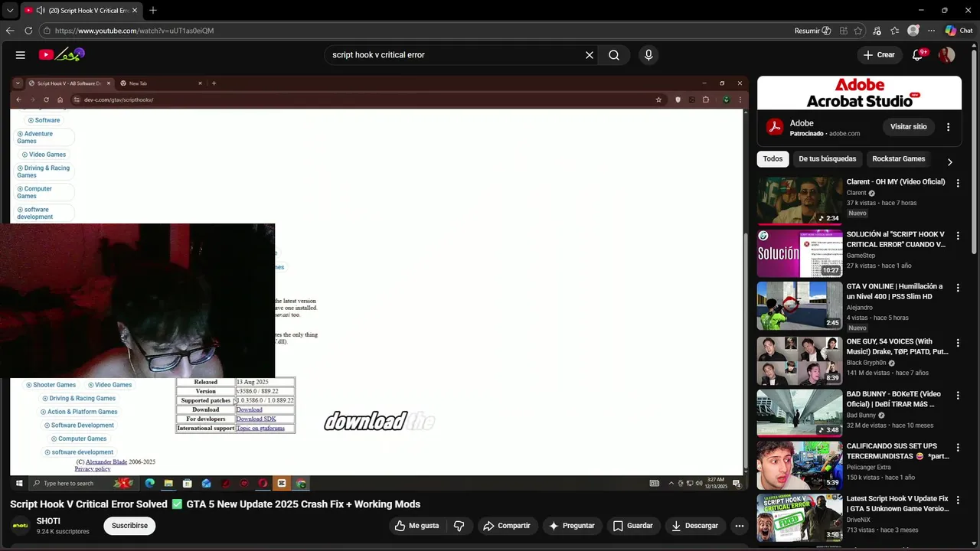Close the Script Hook V browser tab
This screenshot has width=980, height=551.
tap(135, 10)
